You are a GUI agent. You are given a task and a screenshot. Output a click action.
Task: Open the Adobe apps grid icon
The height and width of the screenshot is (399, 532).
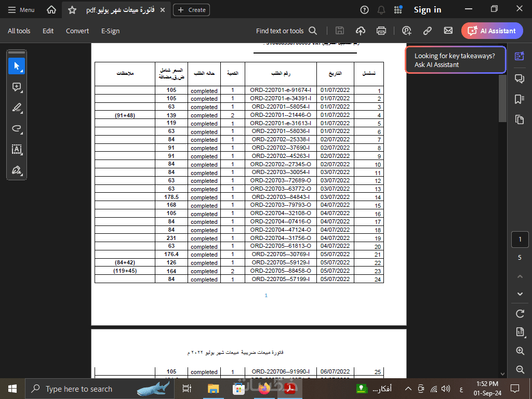coord(398,10)
